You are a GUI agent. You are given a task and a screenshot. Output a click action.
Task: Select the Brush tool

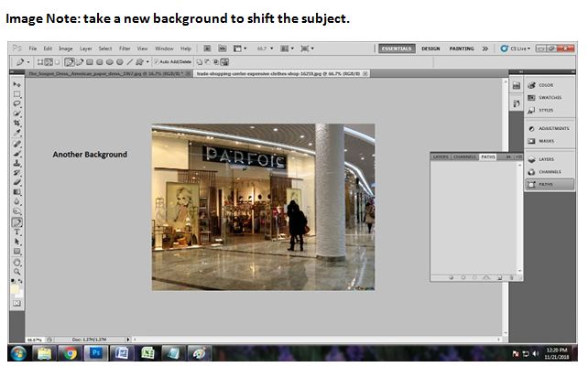coord(16,154)
